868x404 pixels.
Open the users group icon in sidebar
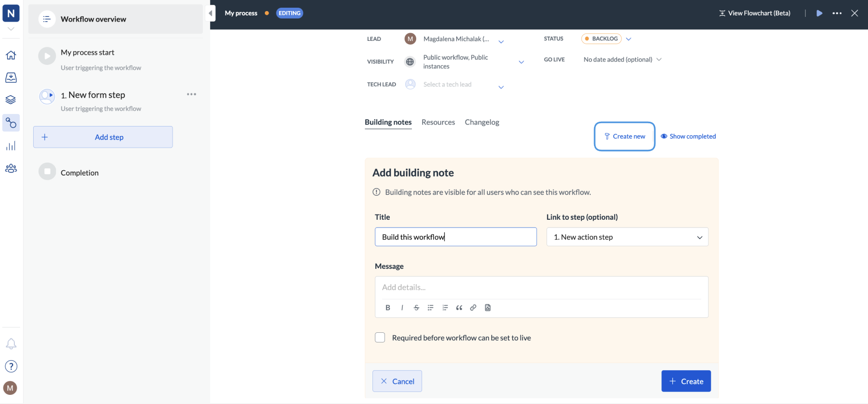point(11,168)
